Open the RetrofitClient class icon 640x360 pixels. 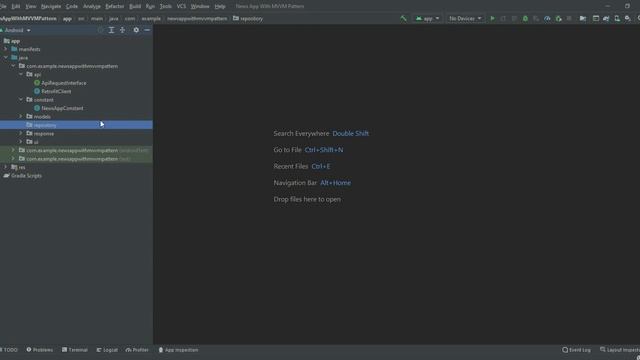click(x=37, y=91)
